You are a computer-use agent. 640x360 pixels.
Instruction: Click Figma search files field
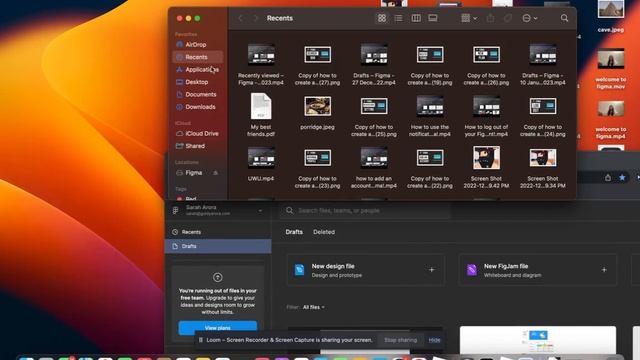tap(365, 211)
